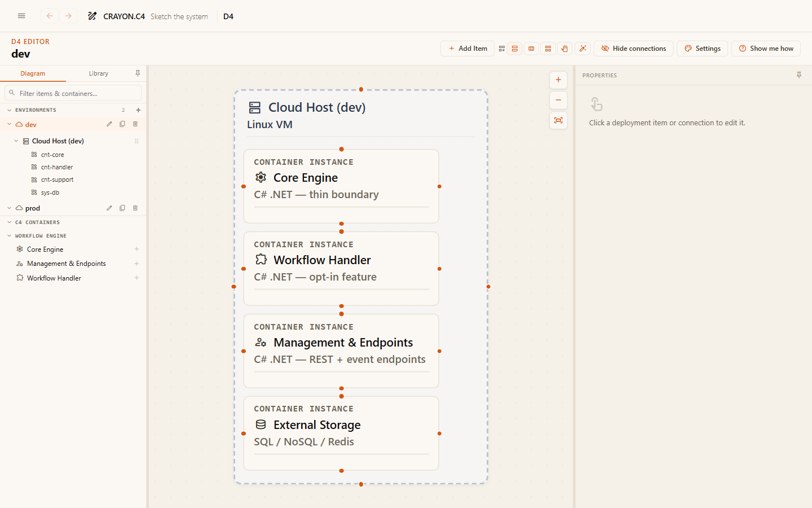Hide connections in the diagram
812x508 pixels.
[633, 49]
